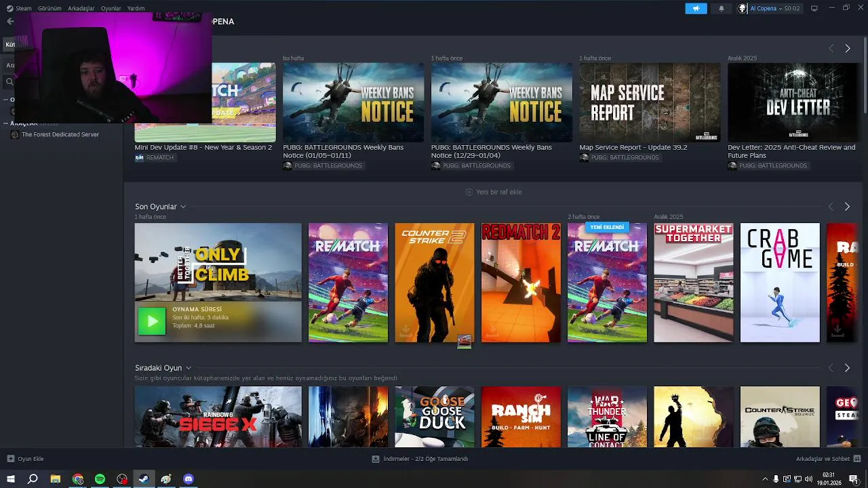Previous arrow in Son Oyunlar shelf

pyautogui.click(x=831, y=206)
